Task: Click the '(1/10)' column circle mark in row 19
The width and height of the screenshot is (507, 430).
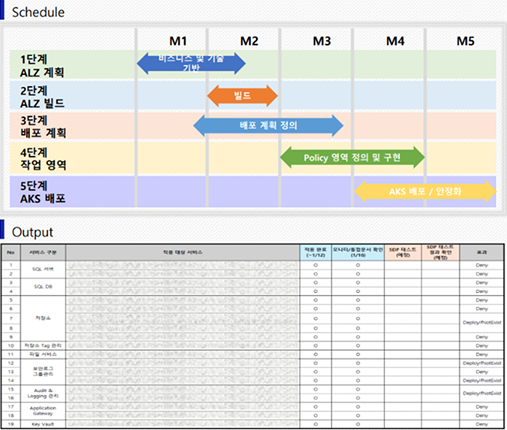Action: tap(358, 424)
